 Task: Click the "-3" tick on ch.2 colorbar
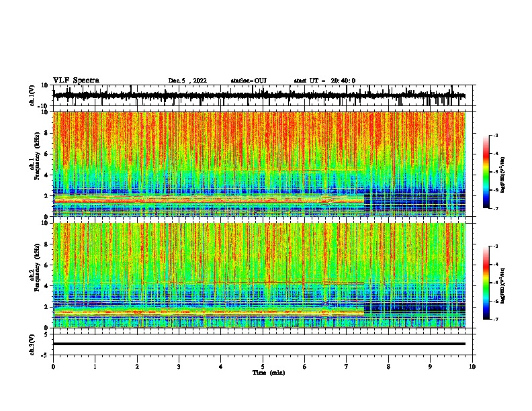495,246
